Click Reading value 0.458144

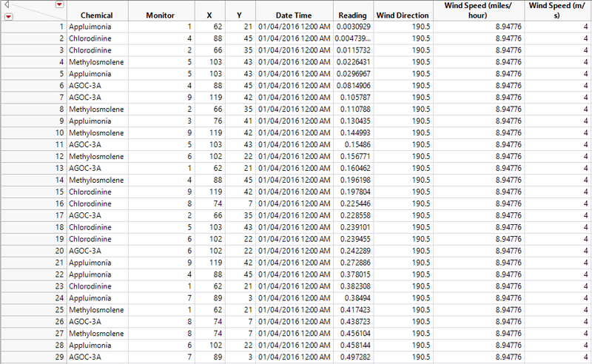pos(355,345)
